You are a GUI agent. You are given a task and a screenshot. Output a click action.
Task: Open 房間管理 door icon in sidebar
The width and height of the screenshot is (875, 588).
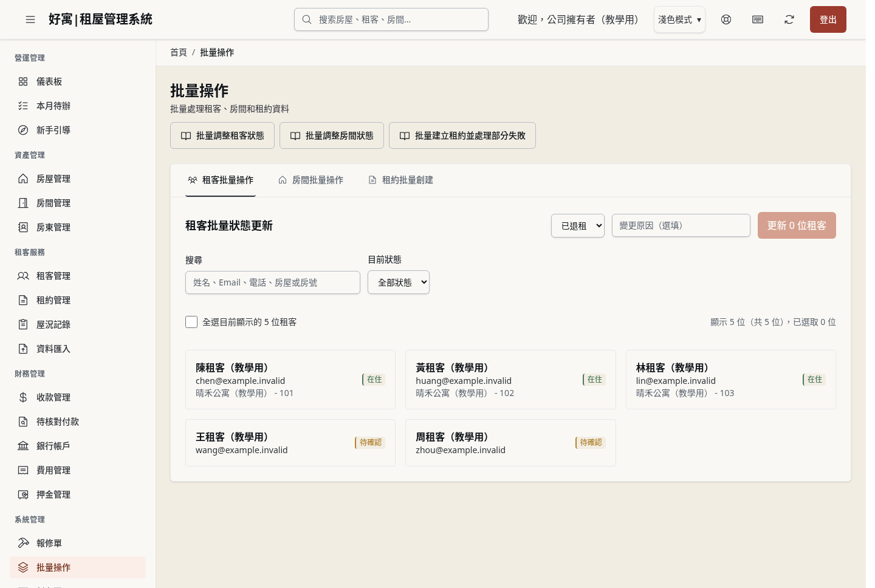(23, 203)
